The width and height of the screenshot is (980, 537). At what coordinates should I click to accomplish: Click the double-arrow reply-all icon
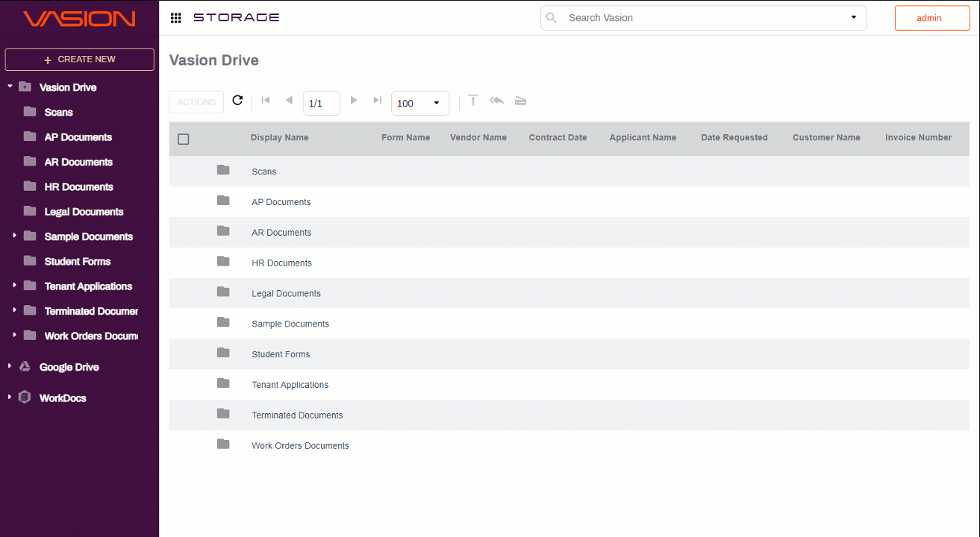point(497,101)
